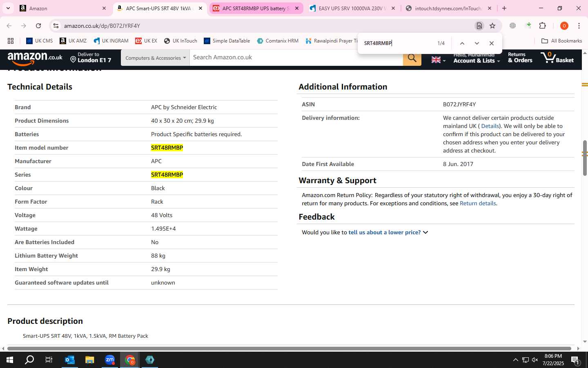Open All Bookmarks folder
588x368 pixels.
(x=561, y=41)
